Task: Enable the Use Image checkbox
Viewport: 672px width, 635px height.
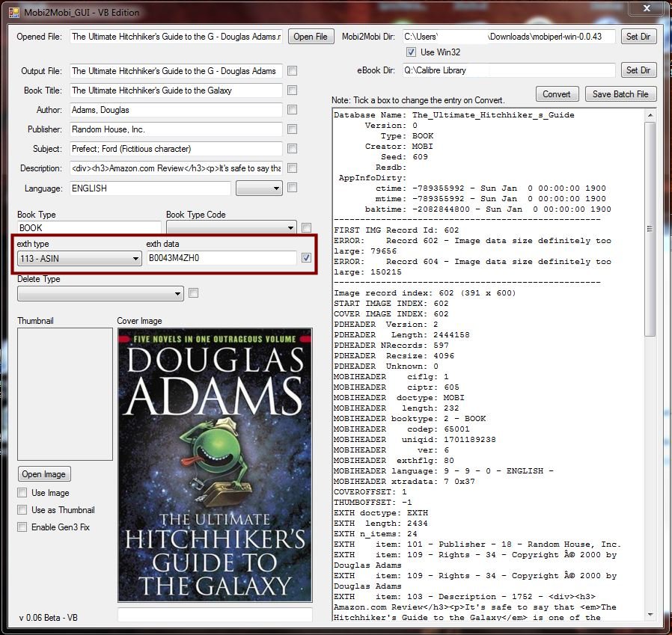Action: (x=22, y=493)
